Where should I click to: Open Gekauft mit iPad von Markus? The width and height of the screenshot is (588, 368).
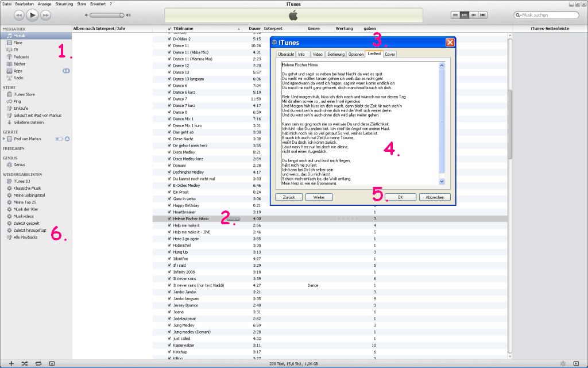(37, 116)
